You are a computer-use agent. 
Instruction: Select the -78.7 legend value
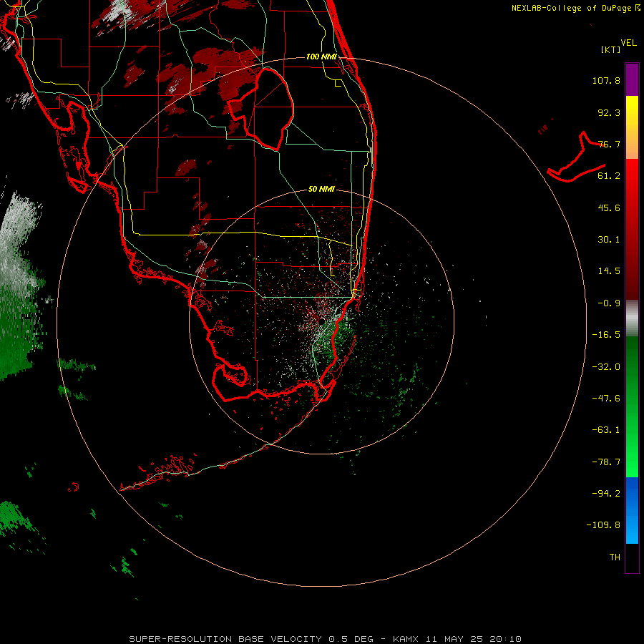(606, 462)
